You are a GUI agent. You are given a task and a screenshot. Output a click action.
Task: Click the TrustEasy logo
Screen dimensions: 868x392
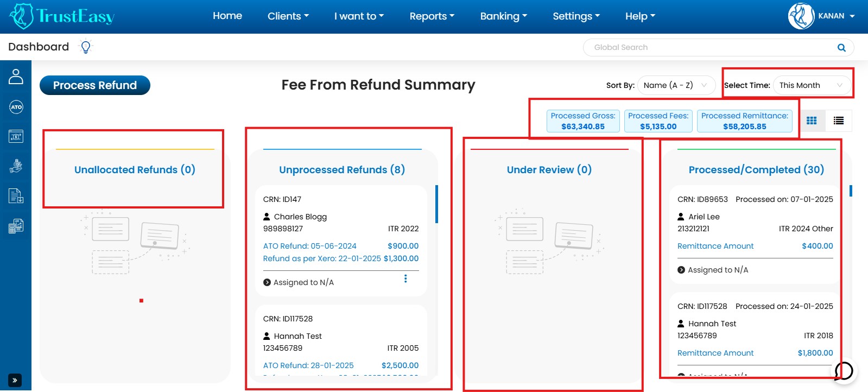(x=62, y=16)
